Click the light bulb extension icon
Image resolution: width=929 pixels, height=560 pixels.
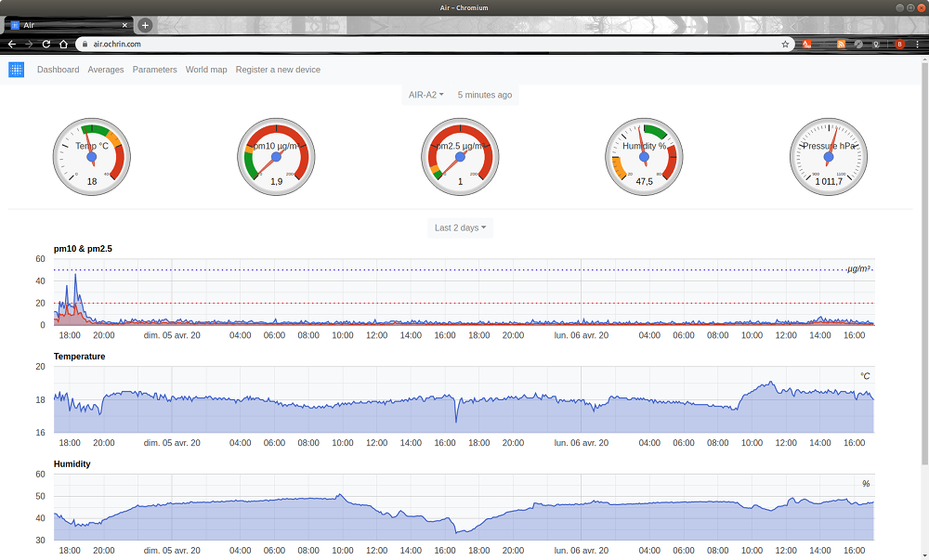click(876, 44)
